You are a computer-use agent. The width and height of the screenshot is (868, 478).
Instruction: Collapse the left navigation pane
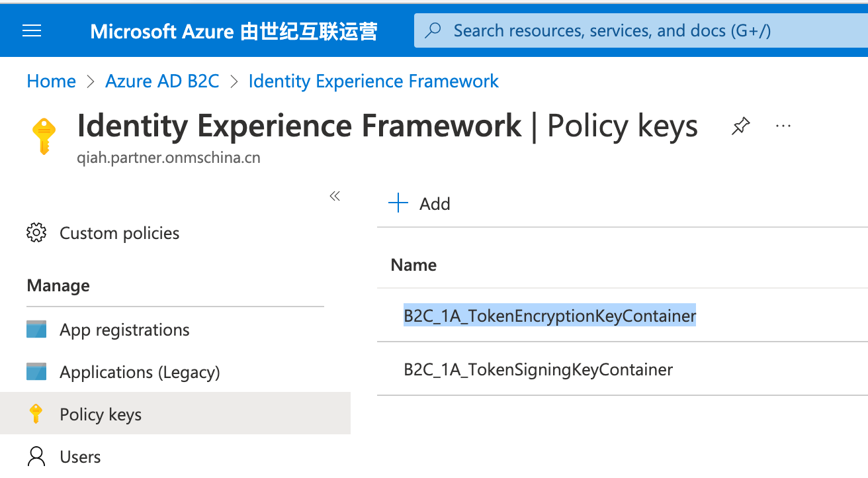pyautogui.click(x=334, y=196)
